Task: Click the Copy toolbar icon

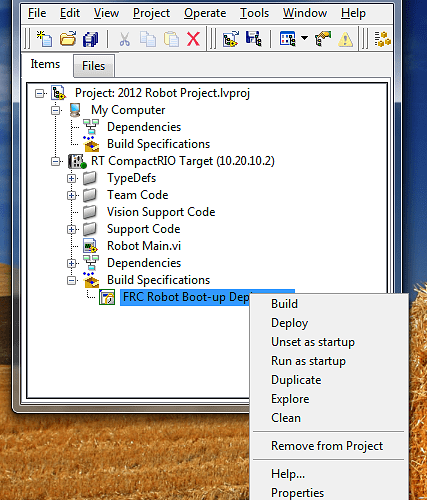Action: 147,39
